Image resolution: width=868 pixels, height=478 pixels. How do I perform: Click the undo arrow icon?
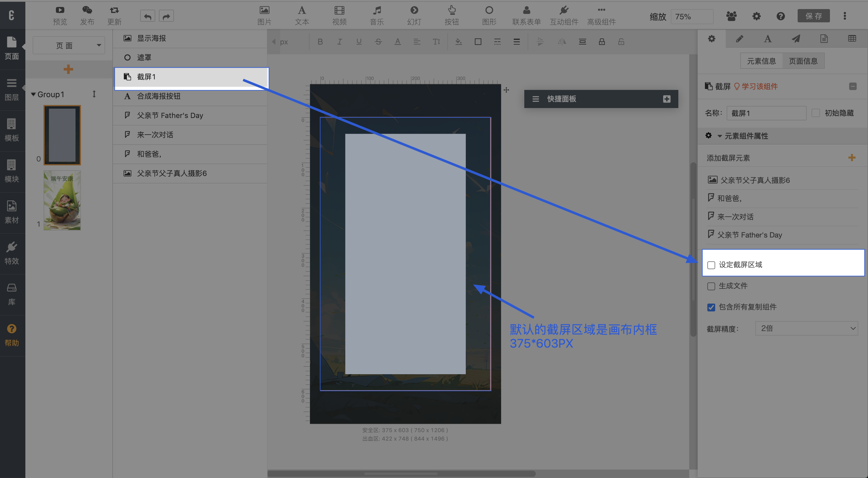[148, 16]
